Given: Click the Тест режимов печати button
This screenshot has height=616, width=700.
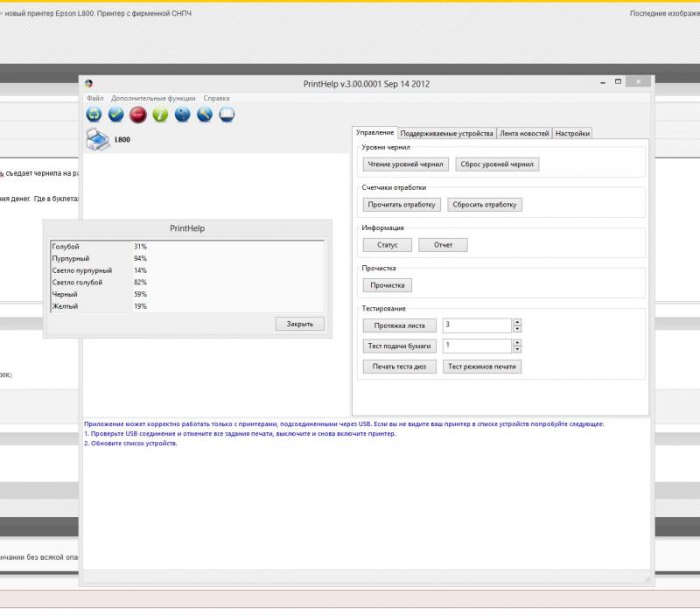Looking at the screenshot, I should (x=482, y=367).
